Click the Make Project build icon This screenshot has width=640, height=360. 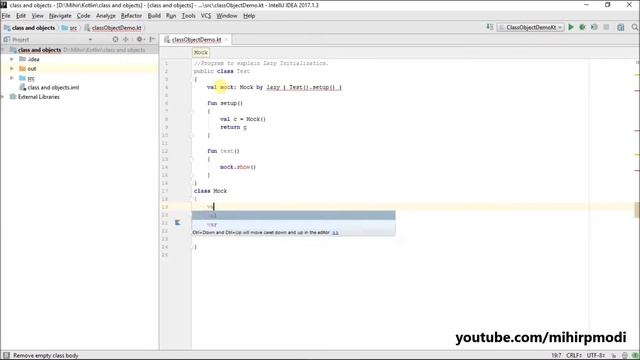coord(490,27)
